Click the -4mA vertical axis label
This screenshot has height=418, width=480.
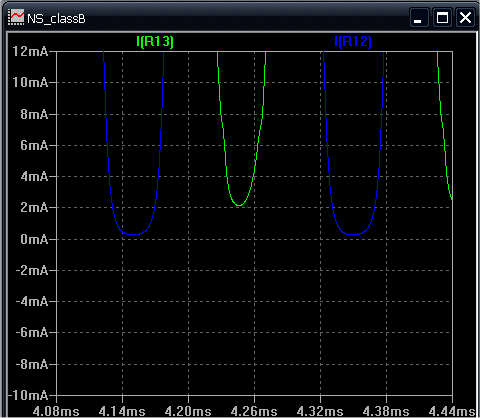click(x=32, y=302)
